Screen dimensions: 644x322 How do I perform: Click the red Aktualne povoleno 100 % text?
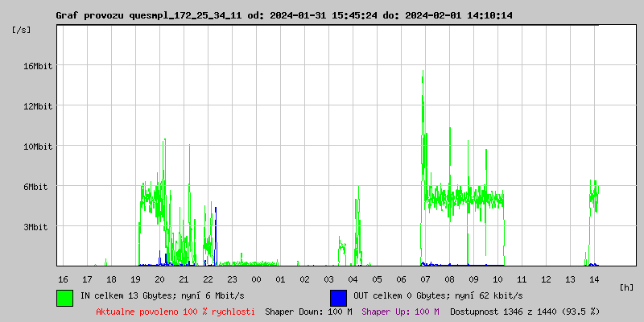[175, 311]
